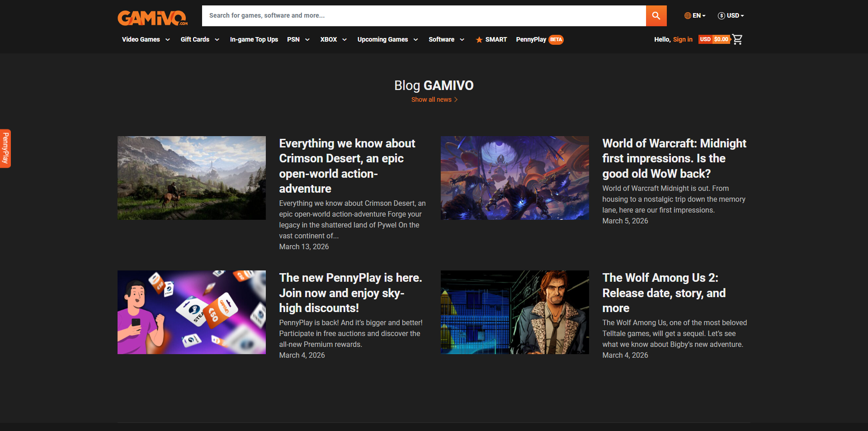Expand the Video Games dropdown arrow
The height and width of the screenshot is (431, 868).
(168, 40)
